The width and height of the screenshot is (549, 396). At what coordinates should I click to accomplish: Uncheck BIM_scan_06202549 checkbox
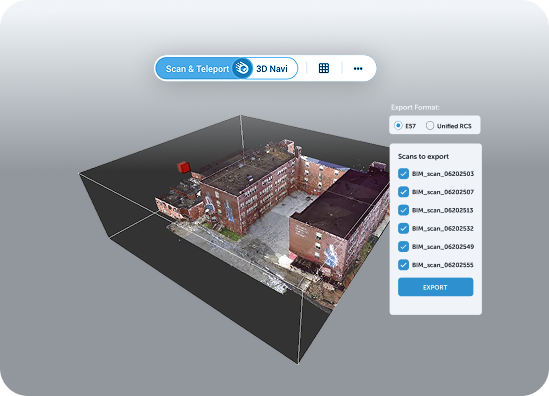coord(403,246)
